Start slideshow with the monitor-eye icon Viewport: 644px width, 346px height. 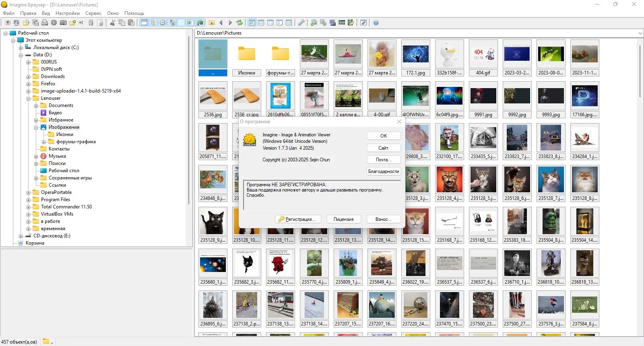coord(17,23)
